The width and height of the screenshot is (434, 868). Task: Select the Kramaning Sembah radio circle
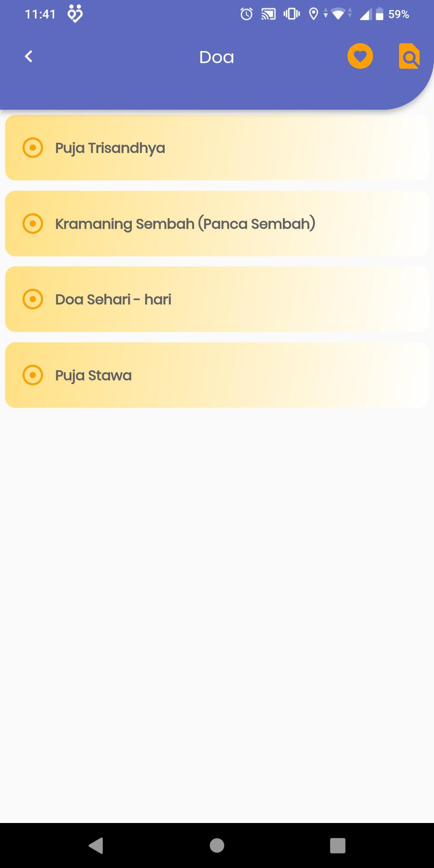pos(33,223)
